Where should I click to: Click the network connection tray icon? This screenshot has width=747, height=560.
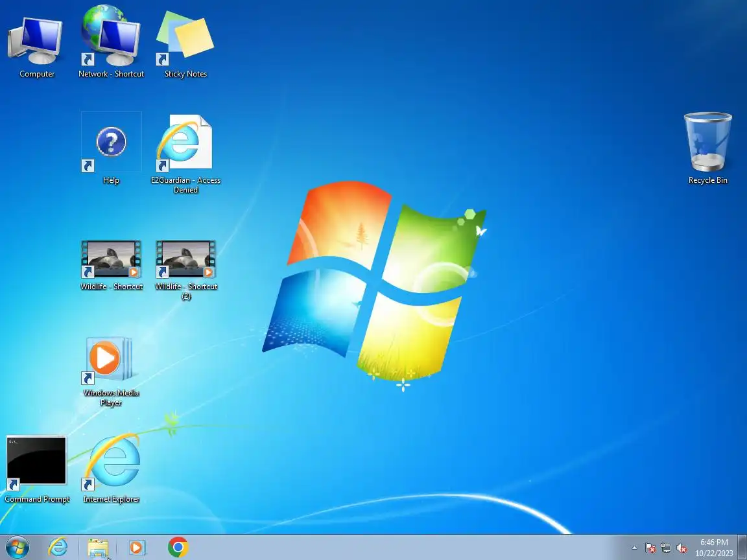666,548
